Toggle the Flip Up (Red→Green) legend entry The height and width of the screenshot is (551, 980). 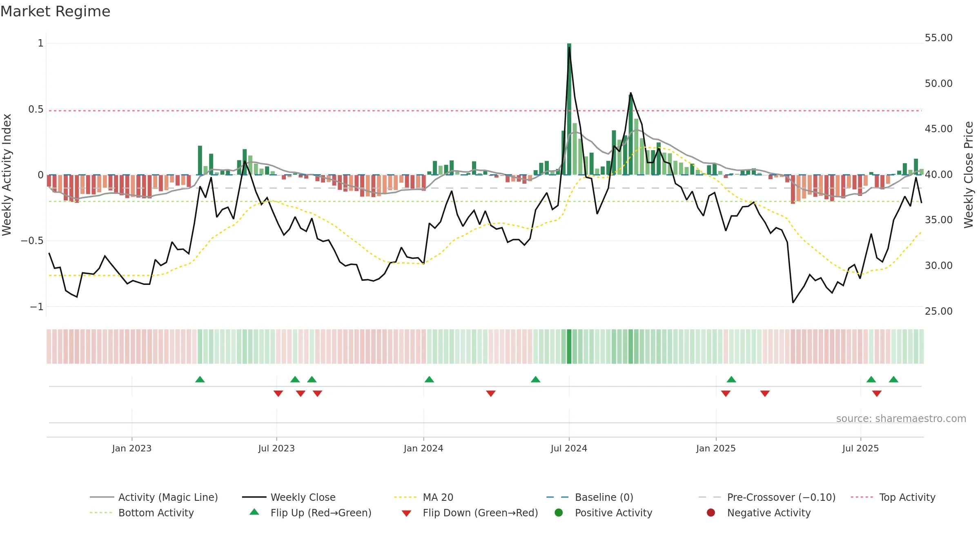point(310,513)
